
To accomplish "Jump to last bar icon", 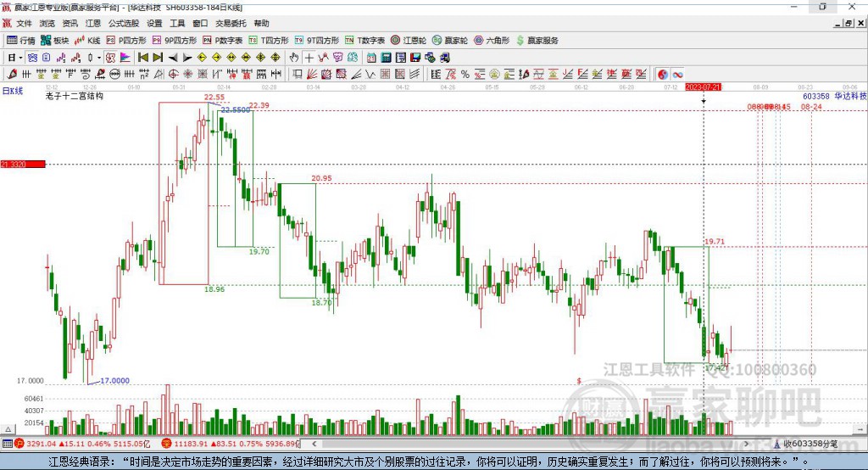I will pyautogui.click(x=158, y=58).
